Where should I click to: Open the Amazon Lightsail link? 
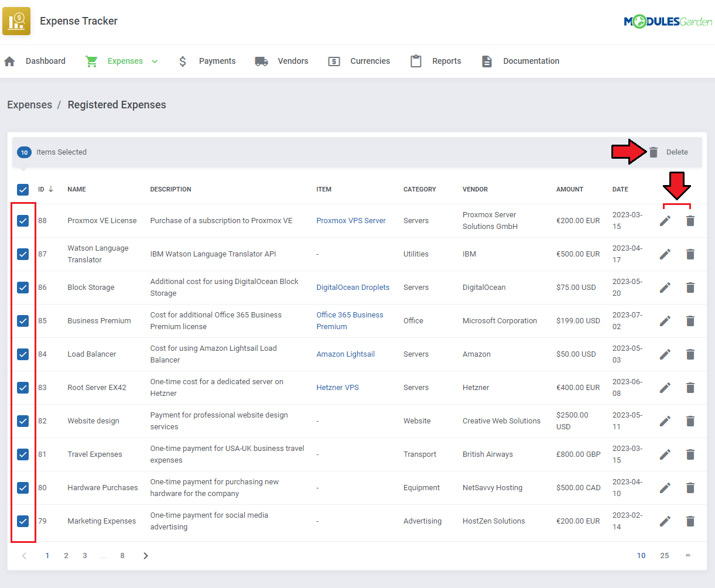click(x=345, y=354)
